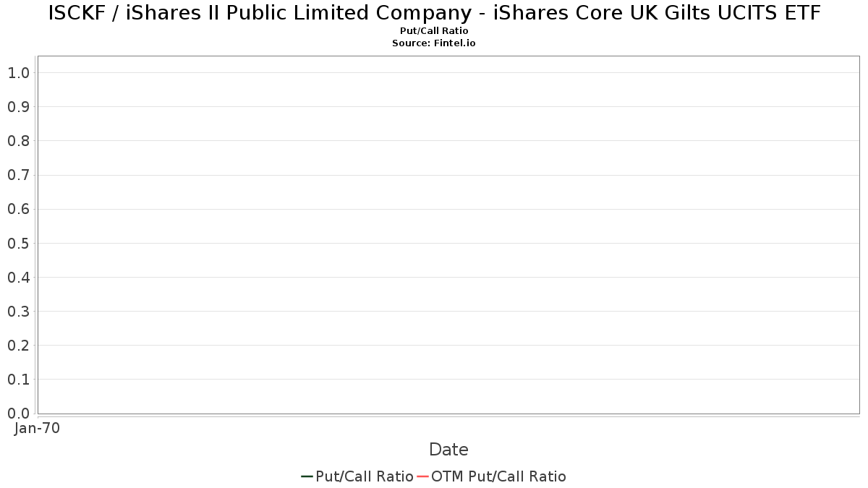Click the 0.8 y-axis label
Viewport: 868px width, 488px height.
coord(18,141)
